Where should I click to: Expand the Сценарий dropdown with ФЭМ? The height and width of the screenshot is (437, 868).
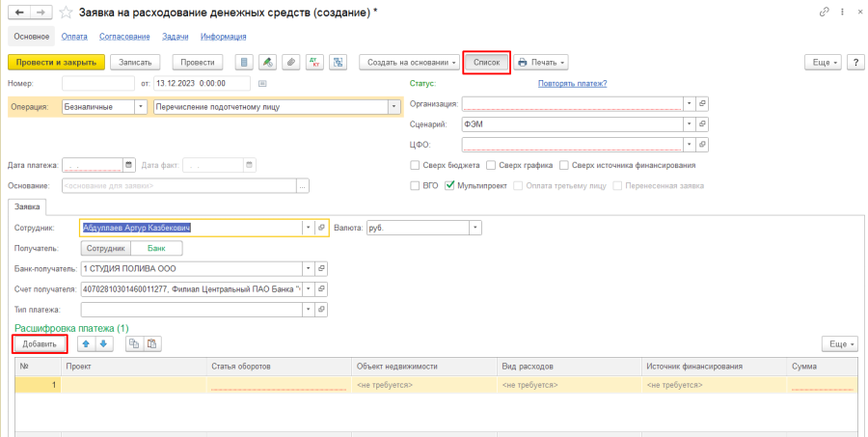pos(689,124)
